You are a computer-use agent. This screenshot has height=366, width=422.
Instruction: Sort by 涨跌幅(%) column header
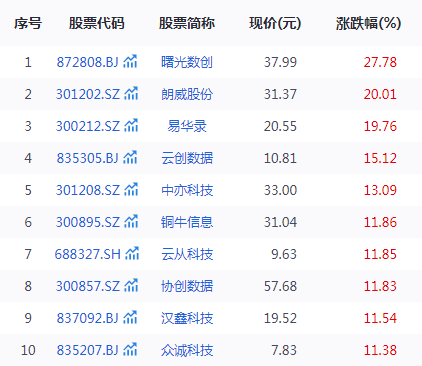368,23
